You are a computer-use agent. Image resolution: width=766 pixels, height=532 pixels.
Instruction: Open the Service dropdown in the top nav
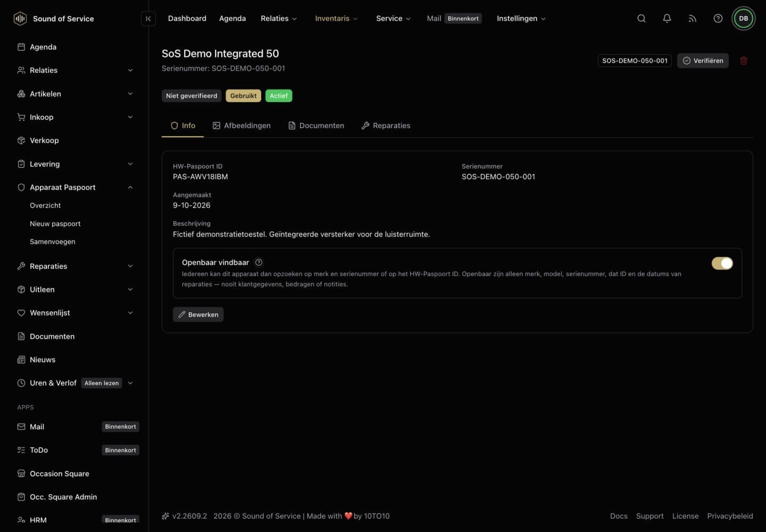tap(393, 19)
